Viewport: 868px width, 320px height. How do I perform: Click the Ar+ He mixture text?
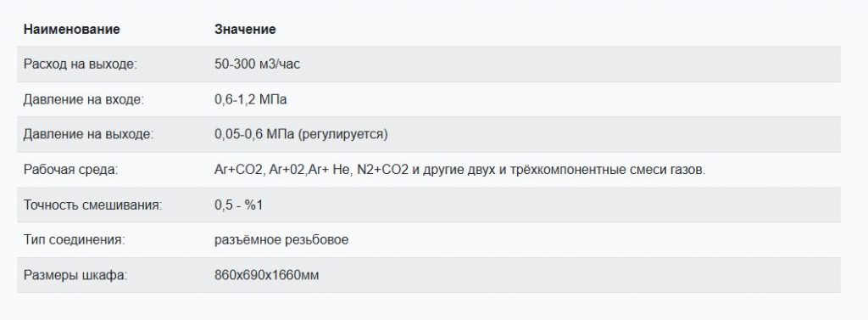point(330,170)
